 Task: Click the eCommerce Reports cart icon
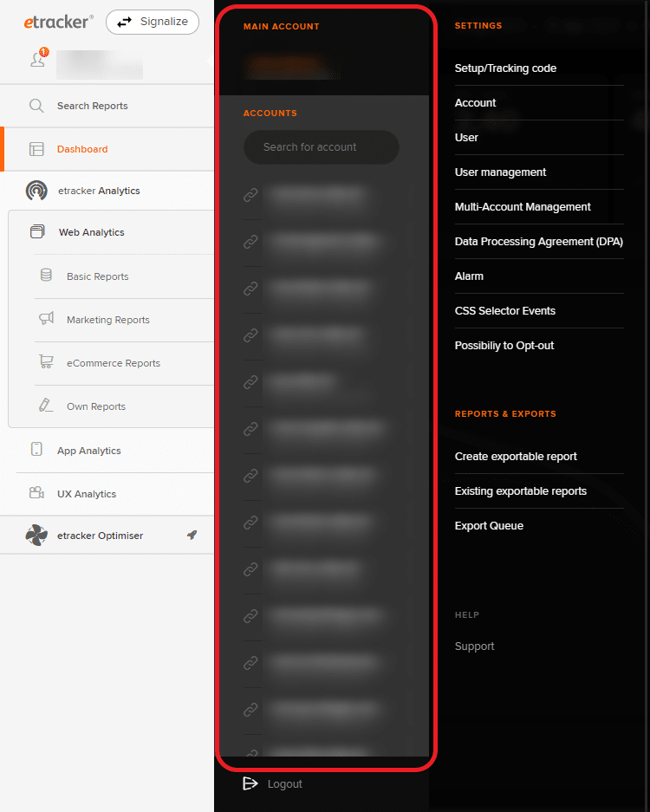[46, 361]
